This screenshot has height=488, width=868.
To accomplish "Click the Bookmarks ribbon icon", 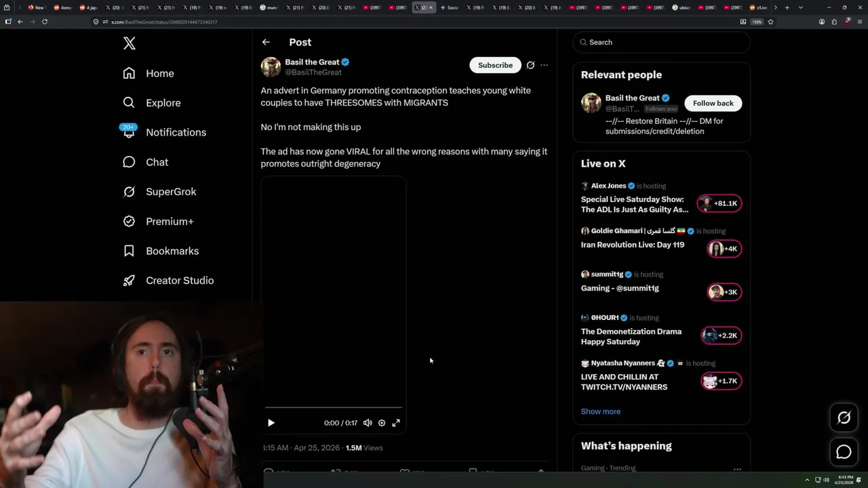I will tap(129, 251).
